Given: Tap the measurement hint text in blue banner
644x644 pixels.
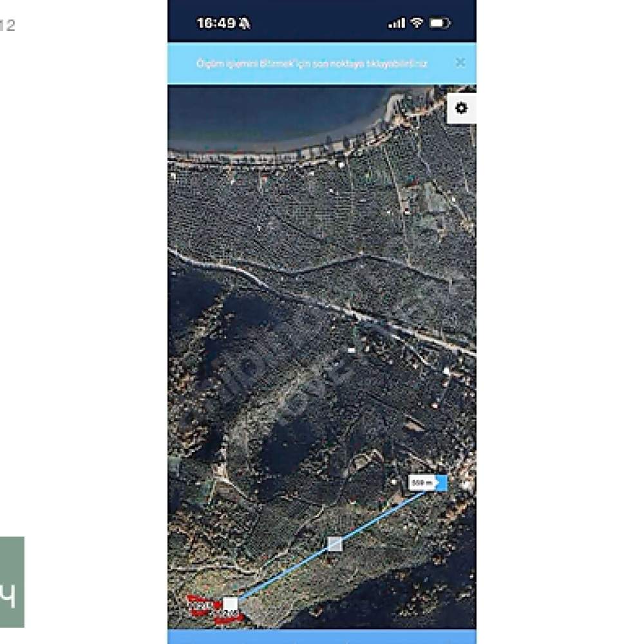Looking at the screenshot, I should click(x=312, y=64).
